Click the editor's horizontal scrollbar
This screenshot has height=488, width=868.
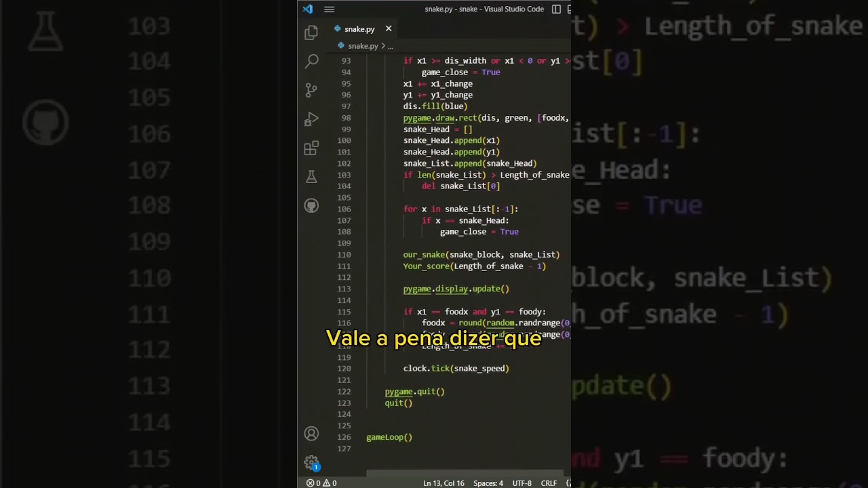click(x=465, y=474)
